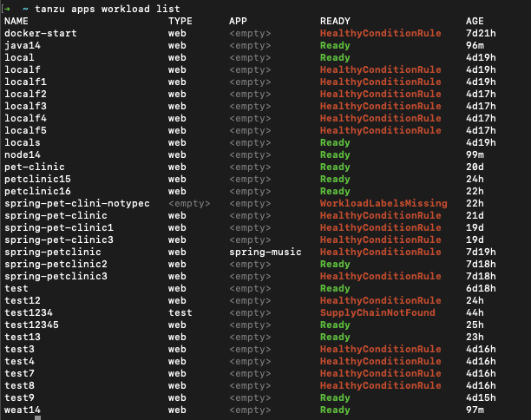Click the 7d21h age value
Viewport: 531px width, 420px height.
point(481,33)
